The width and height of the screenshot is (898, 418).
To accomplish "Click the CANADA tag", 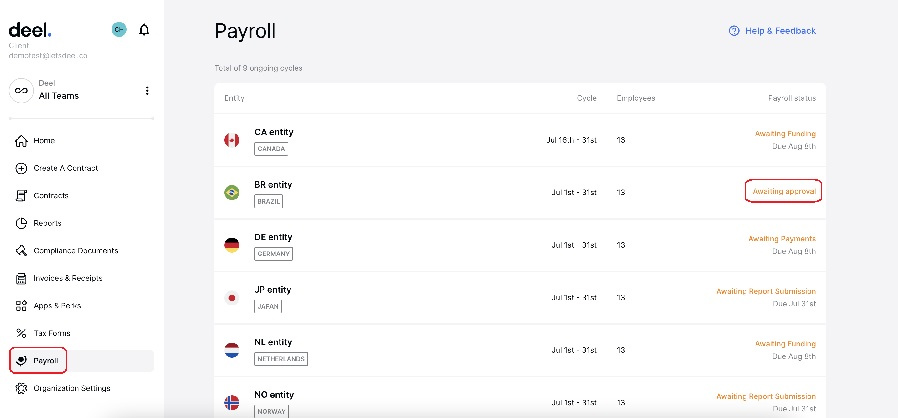I will click(271, 149).
